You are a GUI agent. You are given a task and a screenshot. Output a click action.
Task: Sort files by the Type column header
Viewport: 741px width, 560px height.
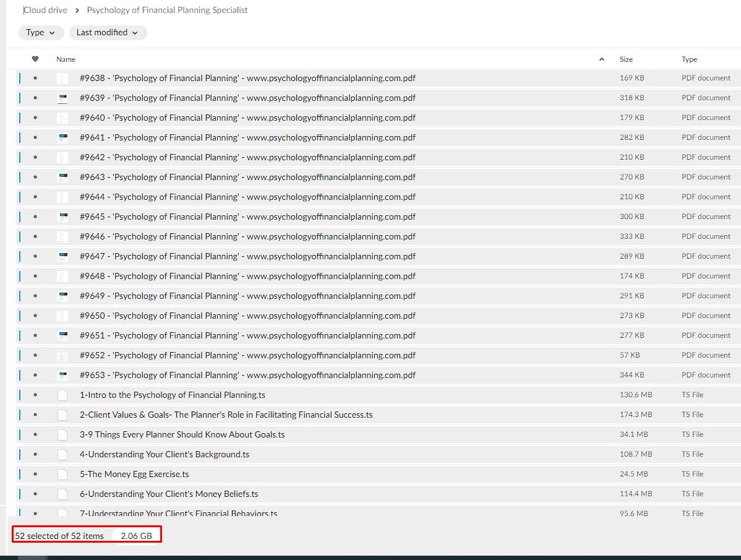pos(689,59)
